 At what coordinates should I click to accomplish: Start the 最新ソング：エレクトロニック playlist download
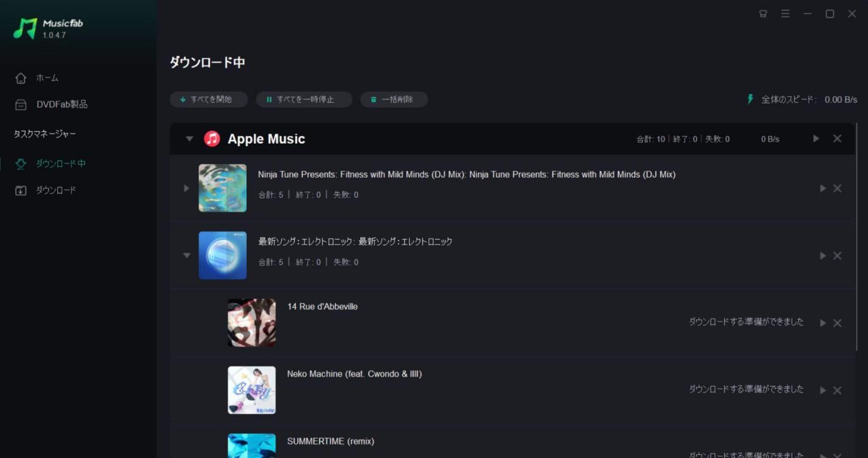click(x=823, y=256)
